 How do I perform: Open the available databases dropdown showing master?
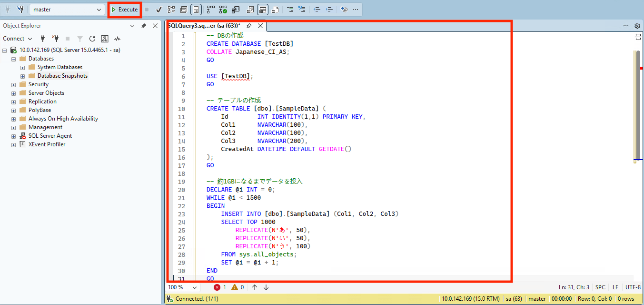[x=67, y=10]
